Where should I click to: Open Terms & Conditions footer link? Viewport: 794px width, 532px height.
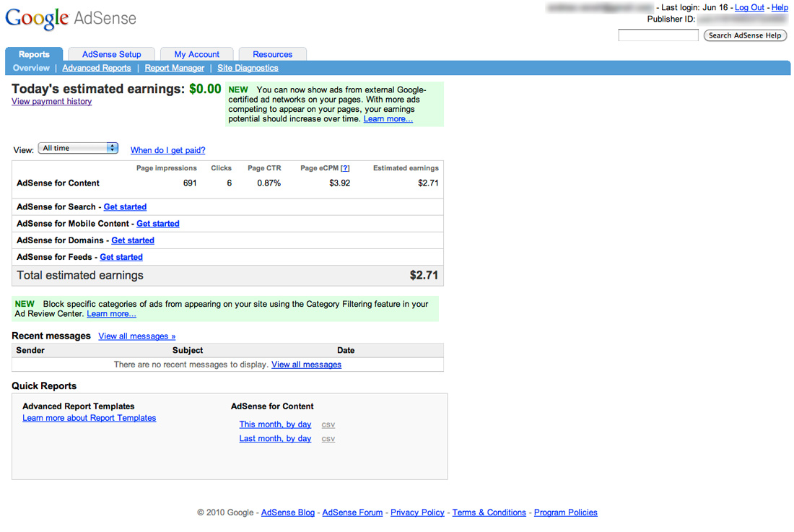click(x=489, y=513)
